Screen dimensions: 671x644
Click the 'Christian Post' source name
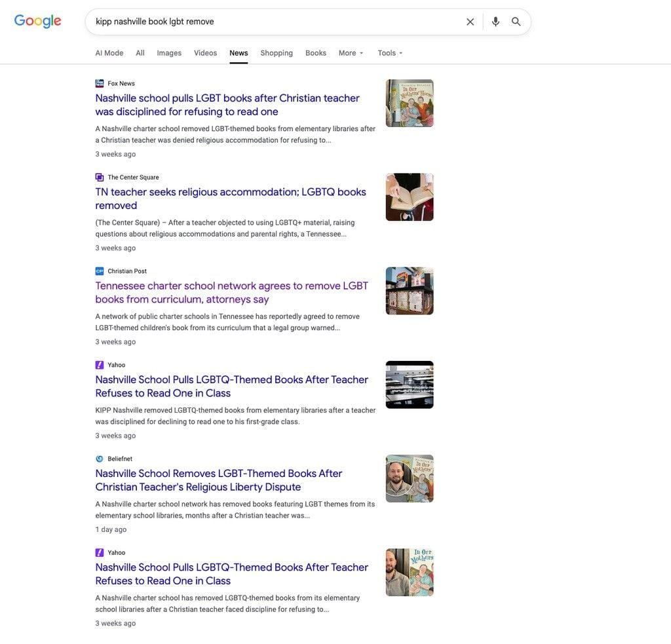[x=127, y=271]
